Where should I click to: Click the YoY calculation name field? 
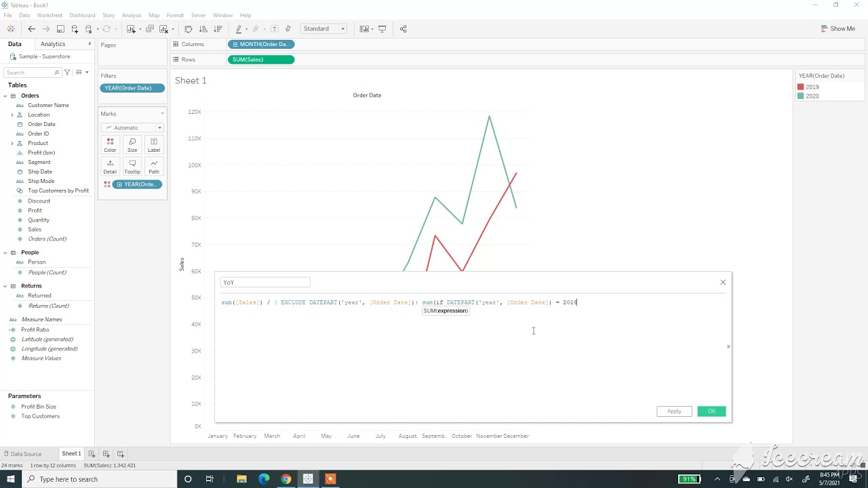[265, 282]
